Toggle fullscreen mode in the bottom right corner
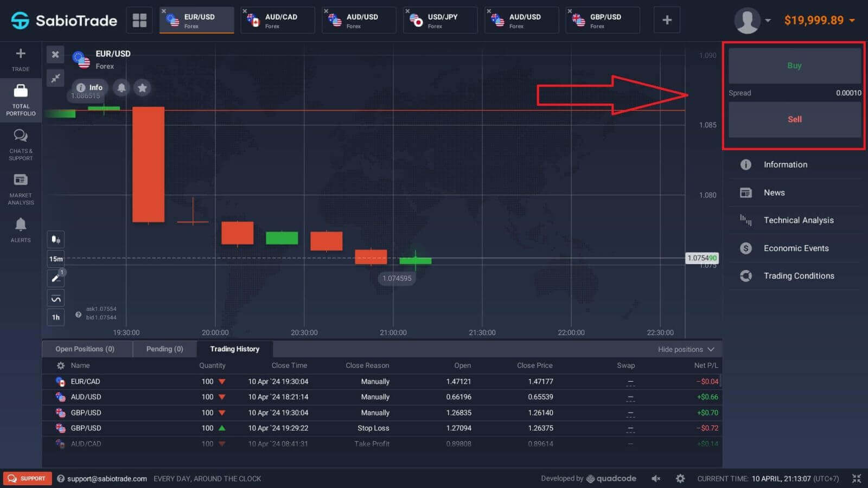This screenshot has height=488, width=868. click(858, 478)
